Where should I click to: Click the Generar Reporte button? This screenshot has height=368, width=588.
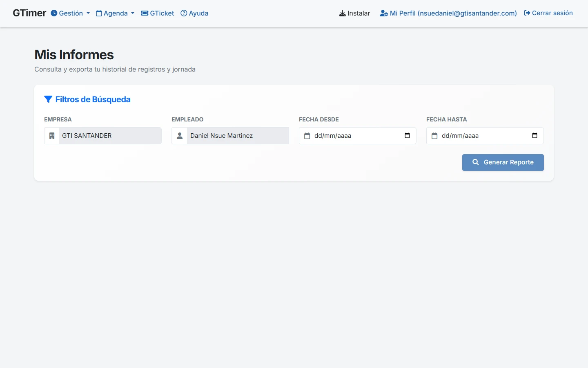pyautogui.click(x=503, y=162)
